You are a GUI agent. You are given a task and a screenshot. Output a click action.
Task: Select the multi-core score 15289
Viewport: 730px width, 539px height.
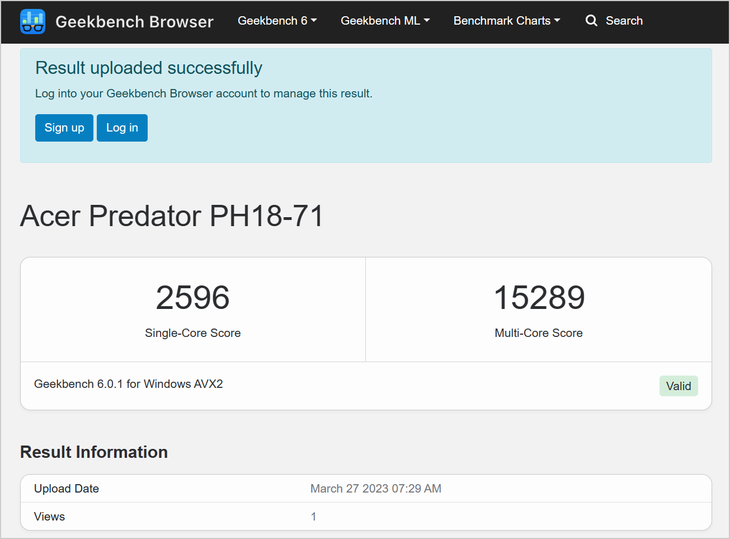539,297
